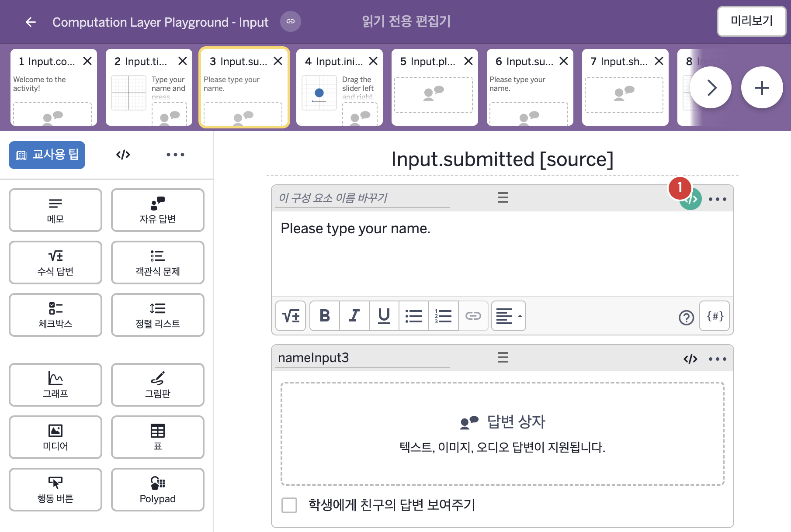Add a 그림판 sketch component
Image resolution: width=791 pixels, height=532 pixels.
[x=158, y=385]
